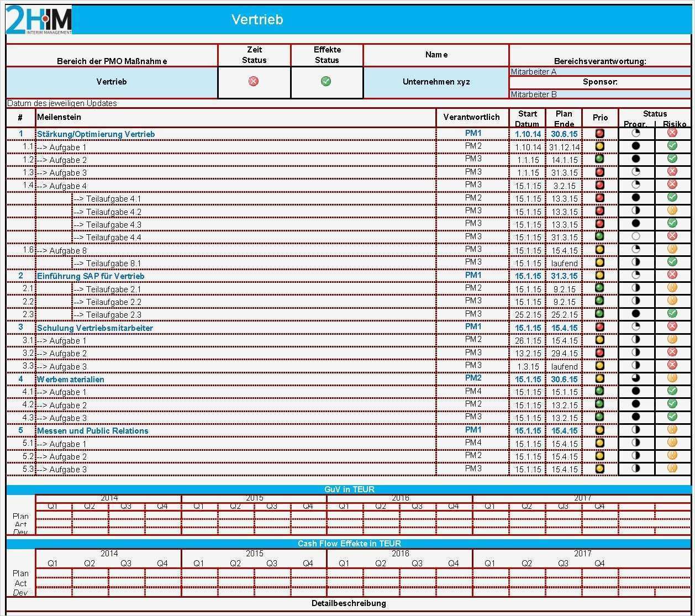Select the Start Datum '26.1.15'
This screenshot has width=695, height=616.
tap(528, 341)
